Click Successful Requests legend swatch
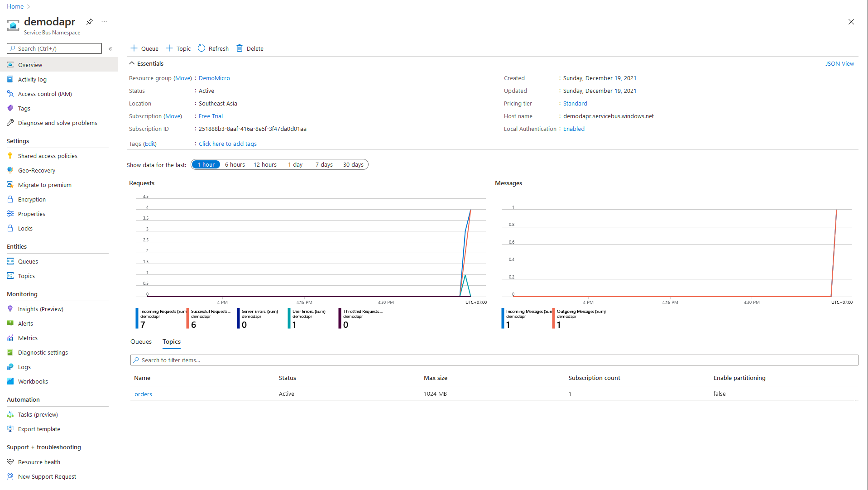The width and height of the screenshot is (868, 490). coord(187,318)
